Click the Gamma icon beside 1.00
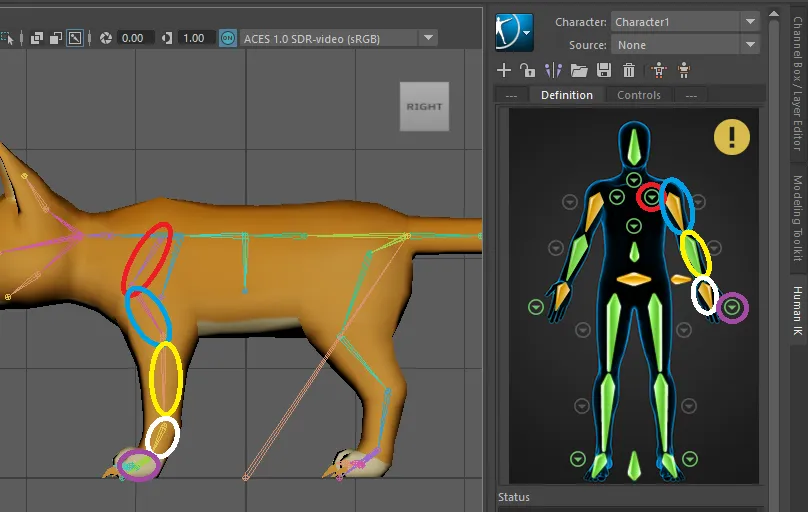This screenshot has height=512, width=808. [166, 38]
